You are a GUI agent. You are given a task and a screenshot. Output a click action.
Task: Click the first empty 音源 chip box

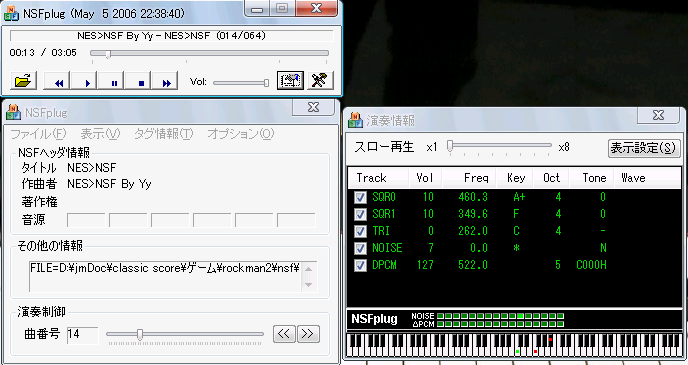pos(86,220)
